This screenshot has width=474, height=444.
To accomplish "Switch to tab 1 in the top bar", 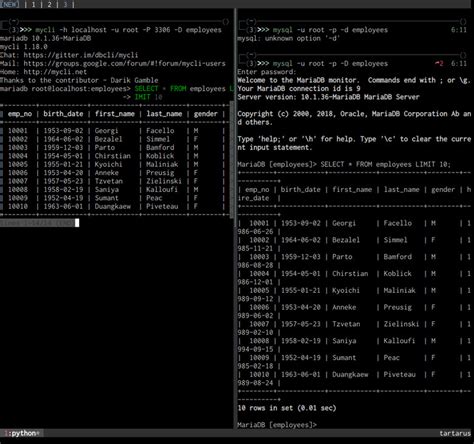I will 34,4.
